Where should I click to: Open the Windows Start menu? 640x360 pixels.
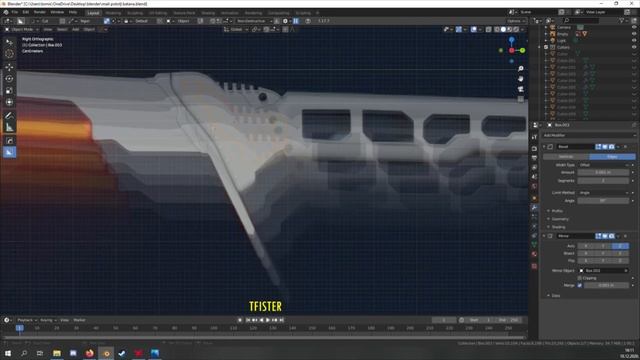click(x=7, y=353)
